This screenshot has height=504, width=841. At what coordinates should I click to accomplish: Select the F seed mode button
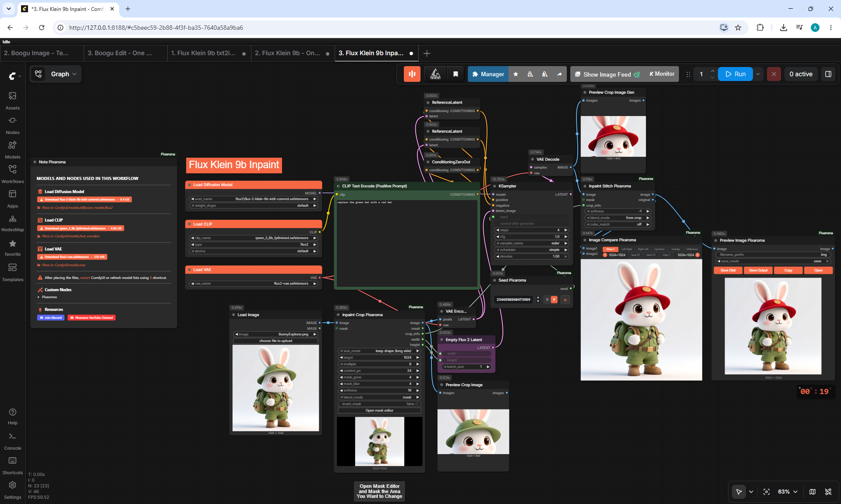point(554,300)
